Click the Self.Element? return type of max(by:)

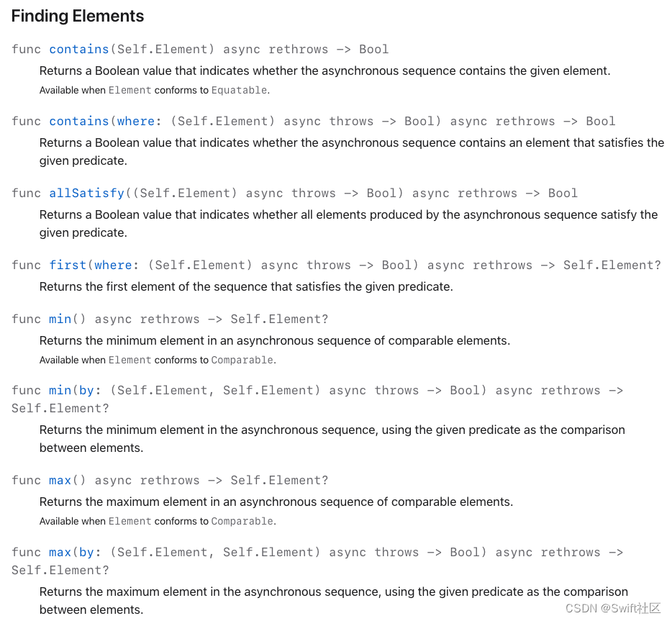pyautogui.click(x=60, y=571)
